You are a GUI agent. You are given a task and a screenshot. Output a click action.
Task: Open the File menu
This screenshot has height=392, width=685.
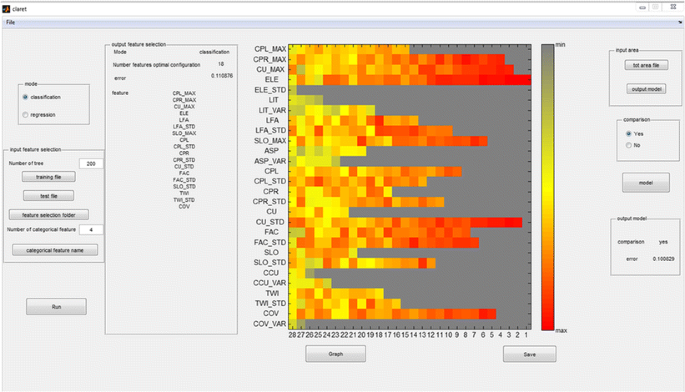(x=10, y=22)
